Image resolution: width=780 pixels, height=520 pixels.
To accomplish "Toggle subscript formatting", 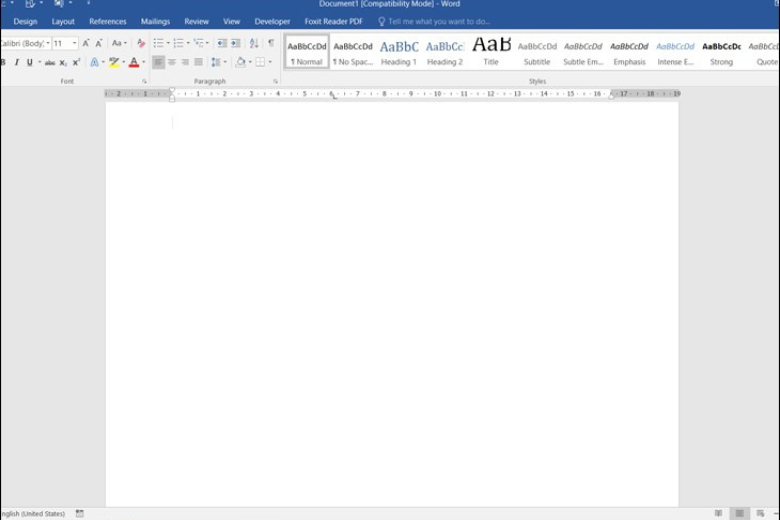I will pyautogui.click(x=63, y=63).
